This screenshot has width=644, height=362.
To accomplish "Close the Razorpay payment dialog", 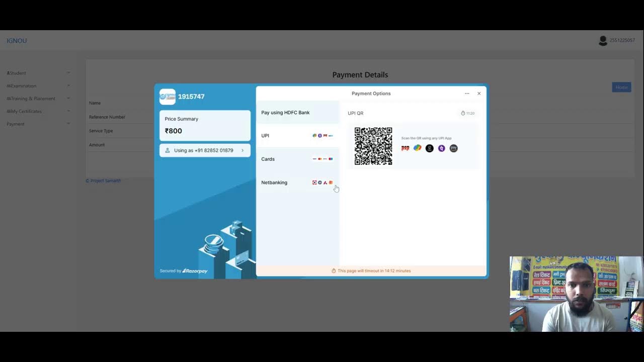I will (479, 94).
